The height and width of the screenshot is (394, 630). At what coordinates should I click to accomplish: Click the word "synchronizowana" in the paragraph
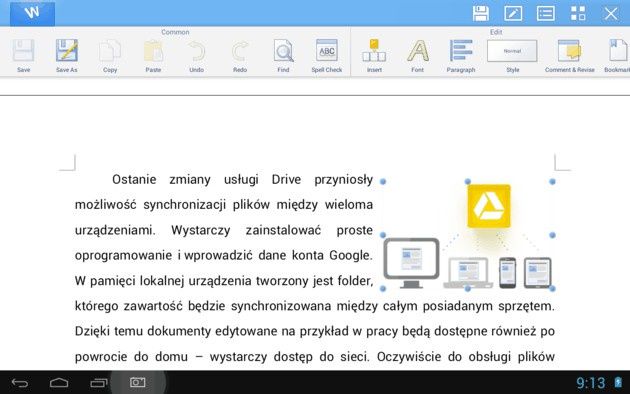[x=280, y=306]
